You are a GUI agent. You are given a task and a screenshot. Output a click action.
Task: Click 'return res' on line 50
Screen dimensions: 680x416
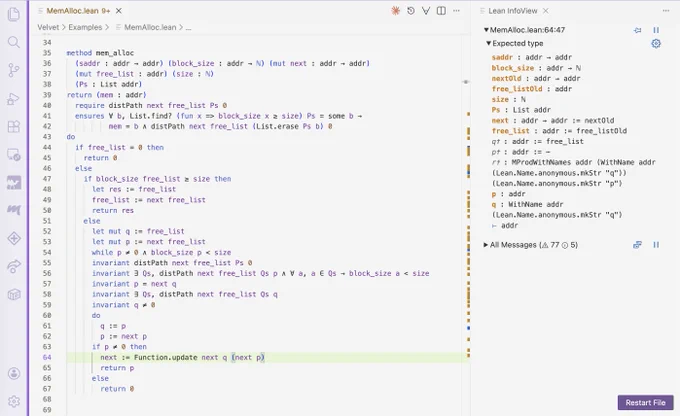click(x=113, y=210)
